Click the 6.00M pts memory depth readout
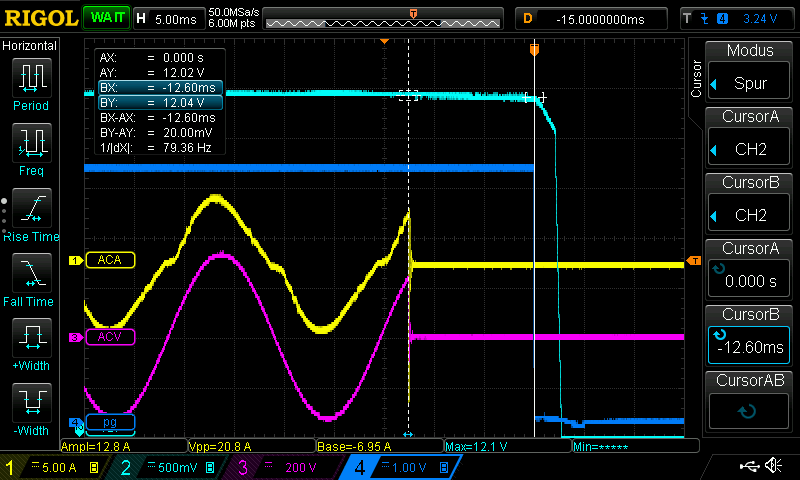Screen dimensions: 800x480 pos(232,23)
